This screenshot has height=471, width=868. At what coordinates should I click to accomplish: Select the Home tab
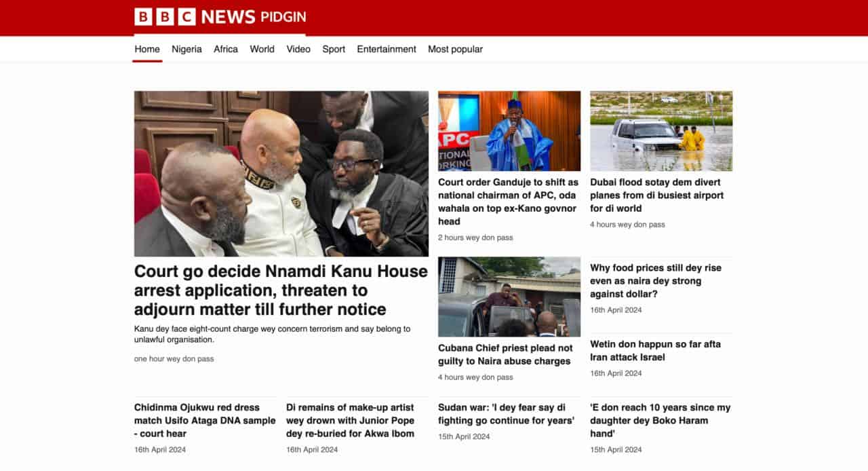[x=147, y=49]
